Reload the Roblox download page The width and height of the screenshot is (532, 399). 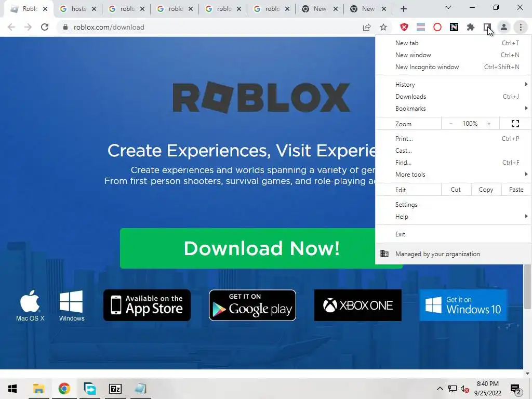point(45,27)
